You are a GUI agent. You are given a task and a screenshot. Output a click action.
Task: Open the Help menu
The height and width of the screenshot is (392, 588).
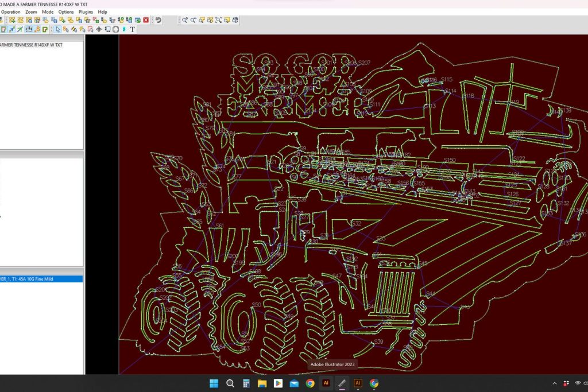coord(102,11)
